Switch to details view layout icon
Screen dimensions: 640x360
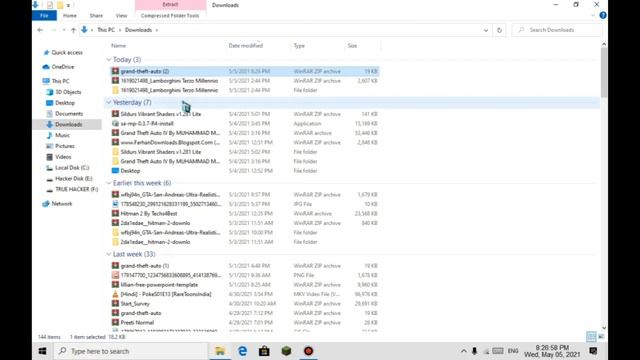coord(591,337)
